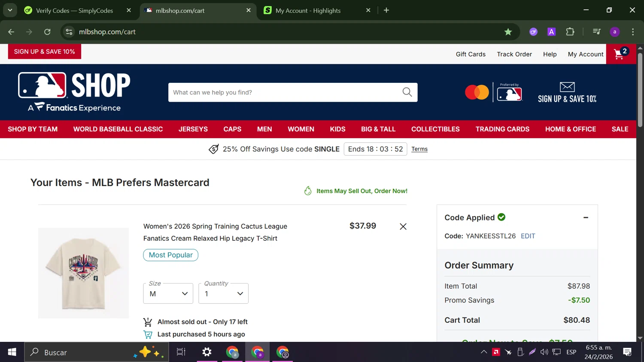Screen dimensions: 644x362
Task: Open the Big & Tall menu
Action: 378,129
